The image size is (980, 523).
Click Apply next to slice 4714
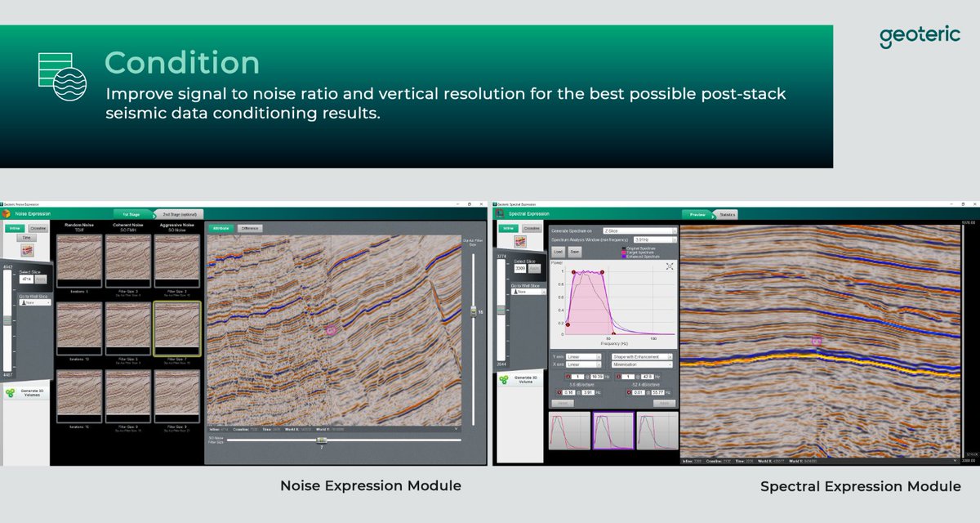click(41, 279)
